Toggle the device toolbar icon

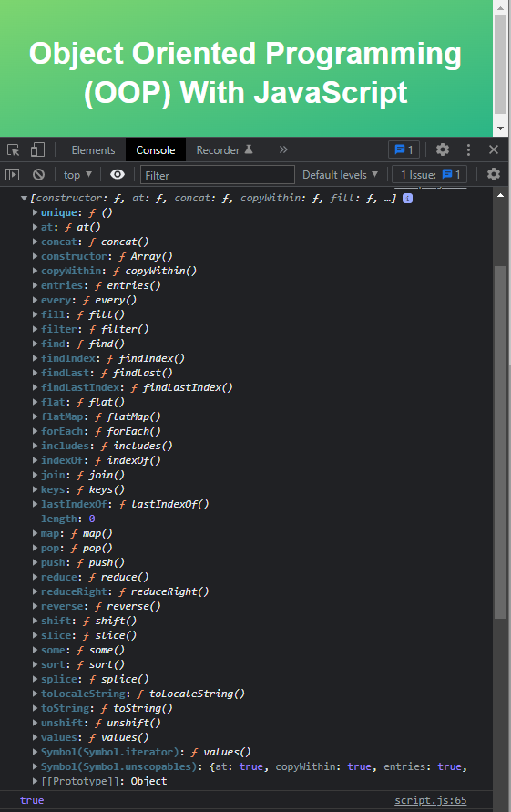tap(37, 150)
